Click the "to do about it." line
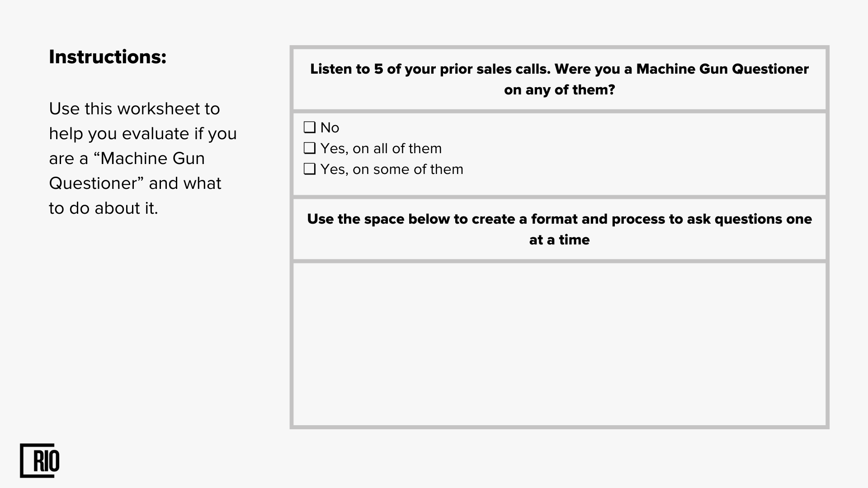This screenshot has width=868, height=488. tap(104, 208)
